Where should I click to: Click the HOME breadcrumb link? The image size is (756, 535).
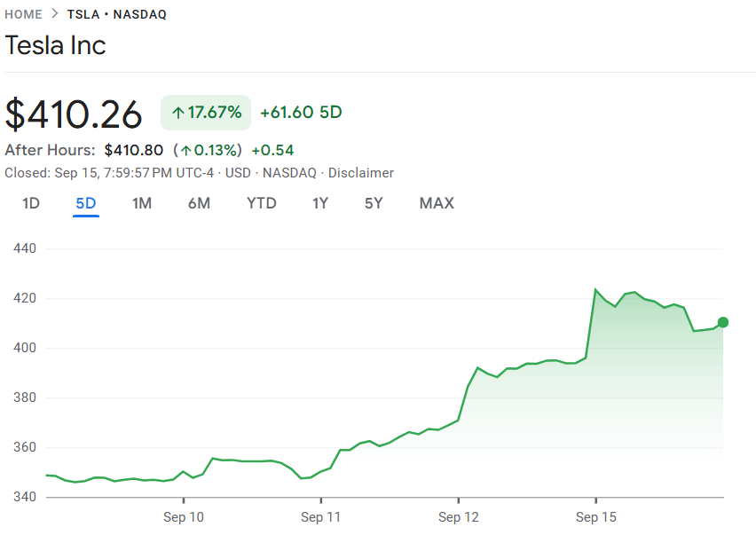tap(24, 14)
